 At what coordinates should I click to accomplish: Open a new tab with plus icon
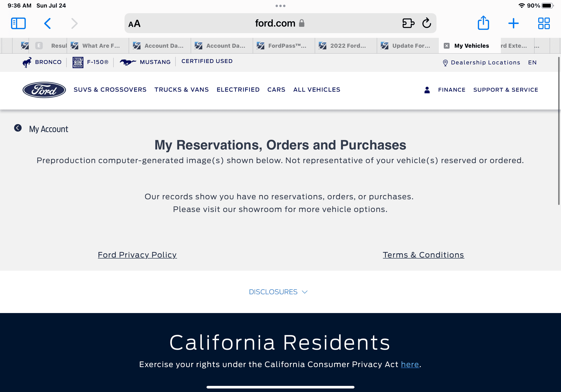pyautogui.click(x=513, y=24)
